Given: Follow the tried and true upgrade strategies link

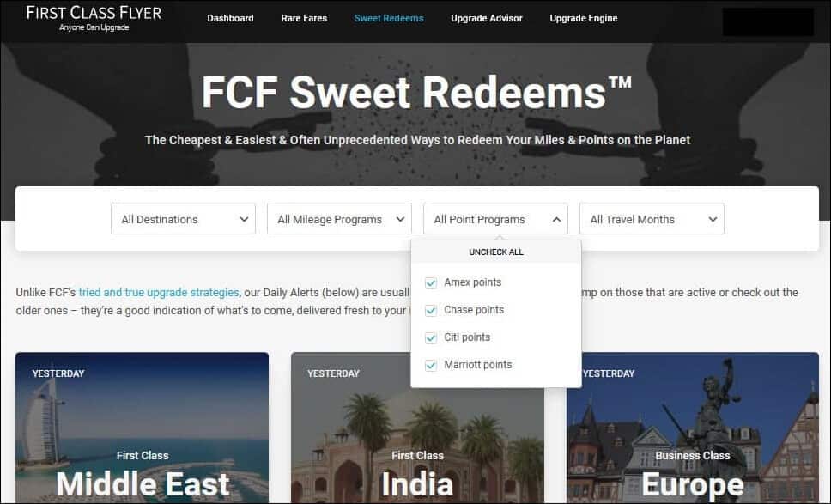Looking at the screenshot, I should tap(159, 293).
